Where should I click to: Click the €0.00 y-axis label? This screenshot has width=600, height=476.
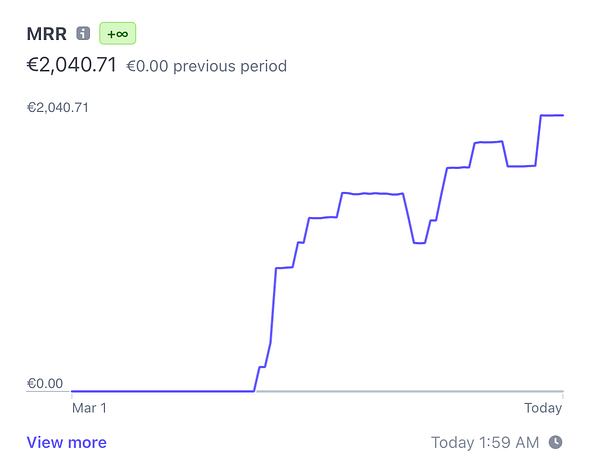(44, 384)
